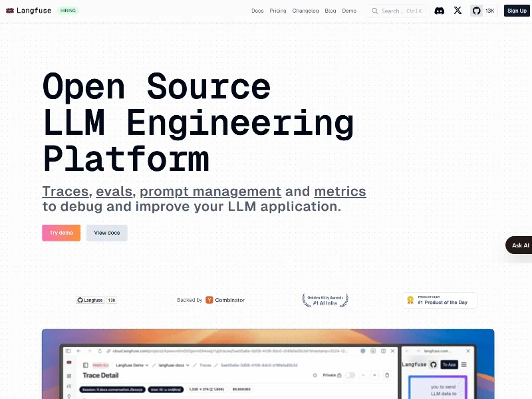
Task: Open the metrics link in the subtitle
Action: point(340,192)
